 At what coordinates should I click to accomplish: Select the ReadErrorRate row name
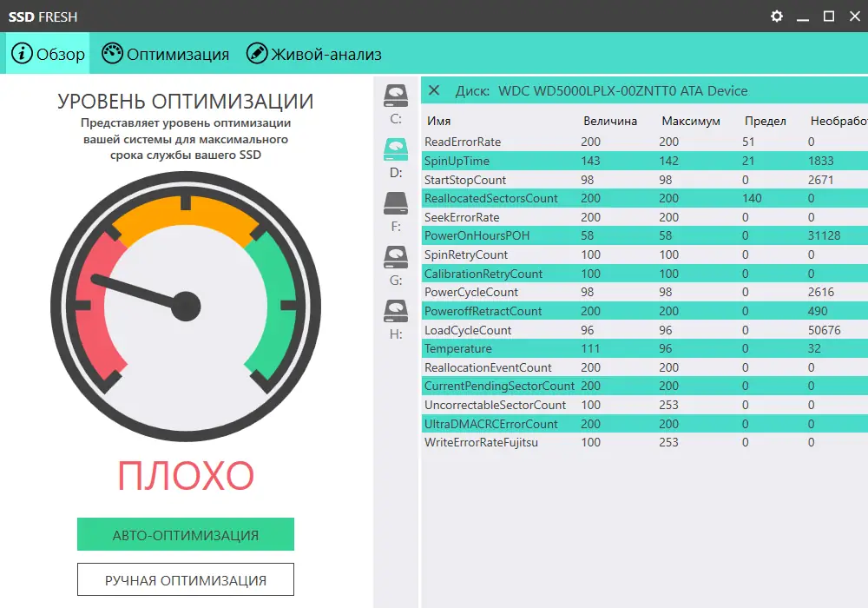pyautogui.click(x=463, y=142)
